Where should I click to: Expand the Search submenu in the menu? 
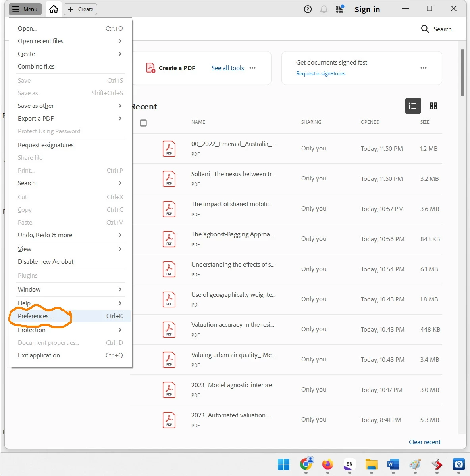click(x=70, y=183)
